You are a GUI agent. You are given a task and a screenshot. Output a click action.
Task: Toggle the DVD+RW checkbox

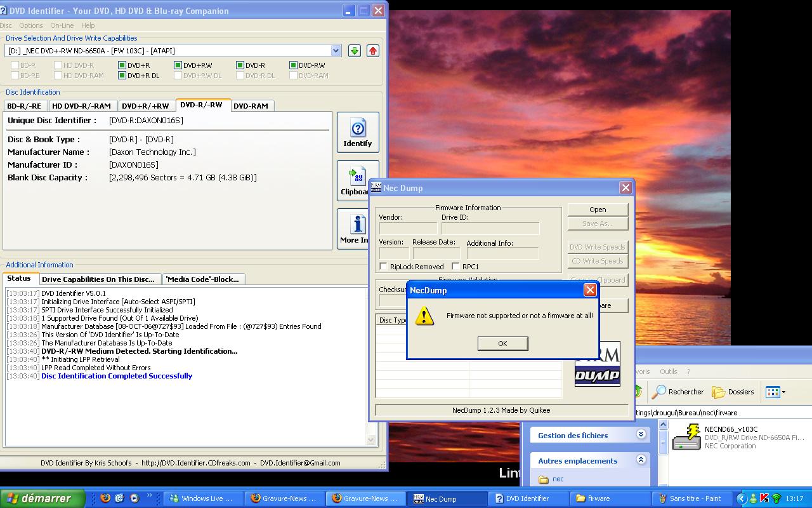178,65
